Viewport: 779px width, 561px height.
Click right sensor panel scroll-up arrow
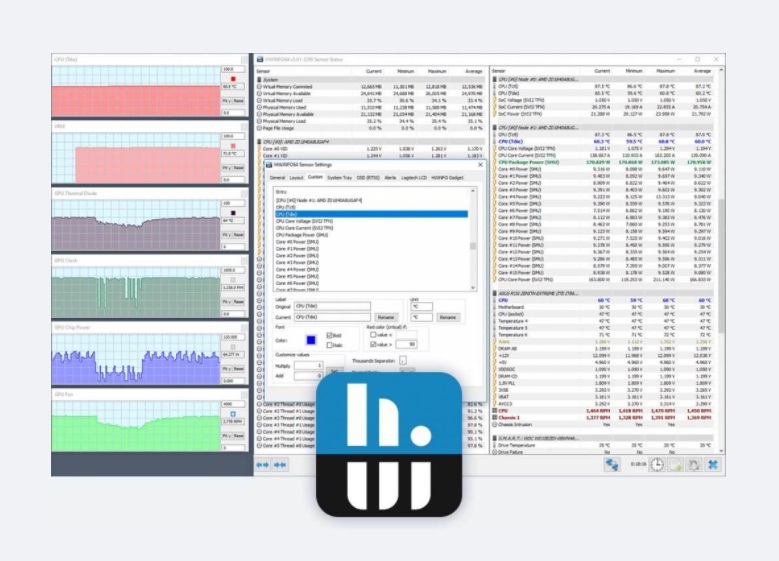[721, 71]
